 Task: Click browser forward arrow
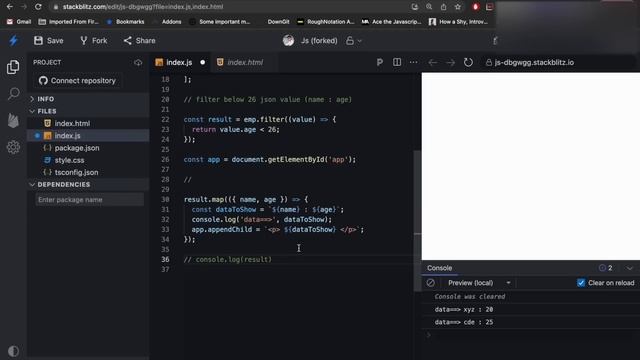pyautogui.click(x=24, y=7)
